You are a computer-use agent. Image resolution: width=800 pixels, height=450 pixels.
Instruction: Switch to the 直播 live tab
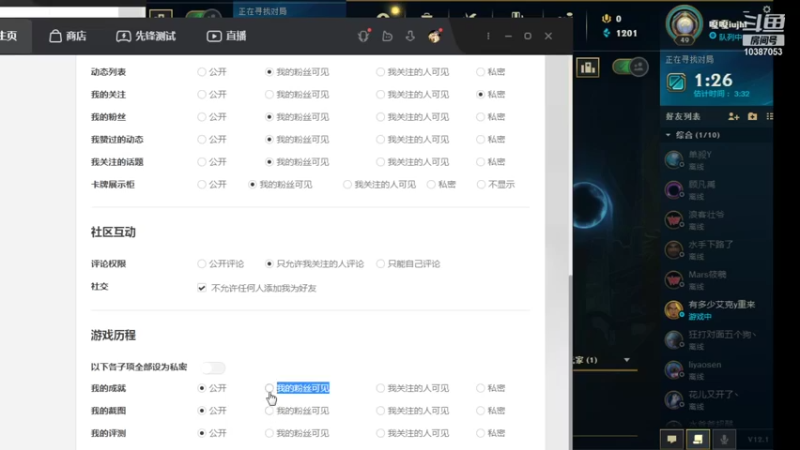(226, 36)
